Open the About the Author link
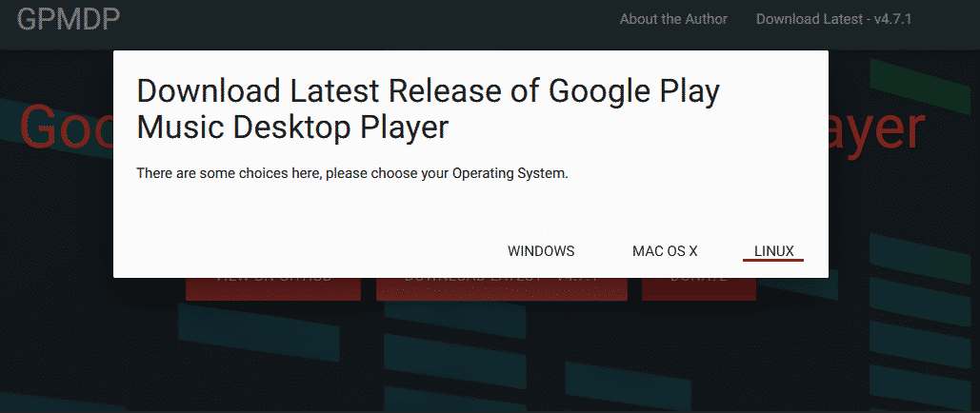The image size is (980, 413). click(x=673, y=19)
